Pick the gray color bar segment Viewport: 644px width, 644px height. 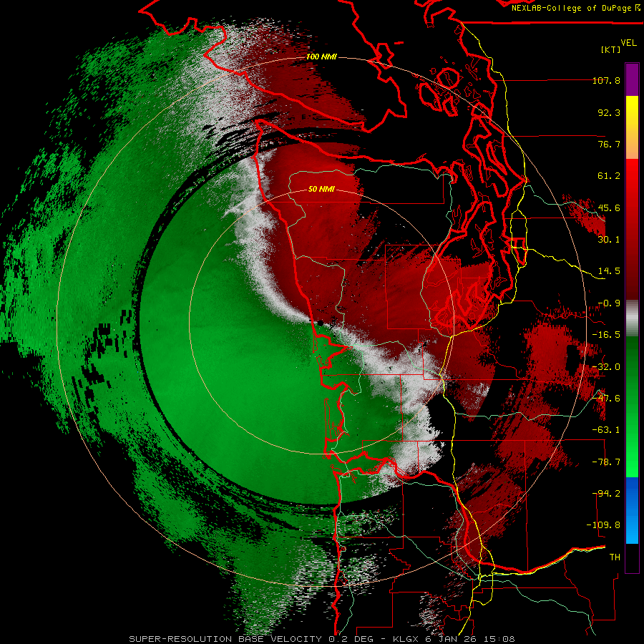(x=632, y=318)
